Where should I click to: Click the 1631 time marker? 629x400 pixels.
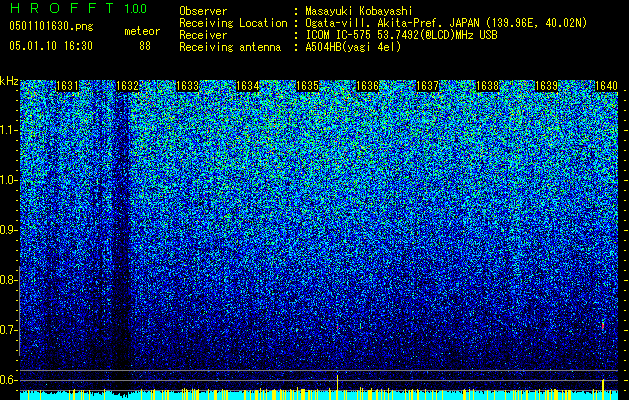tap(67, 86)
